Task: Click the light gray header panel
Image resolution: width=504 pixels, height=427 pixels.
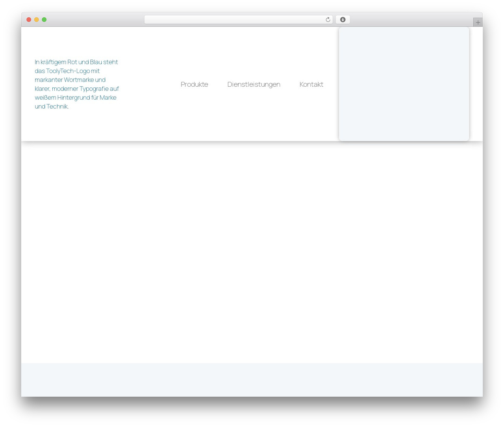Action: 404,84
